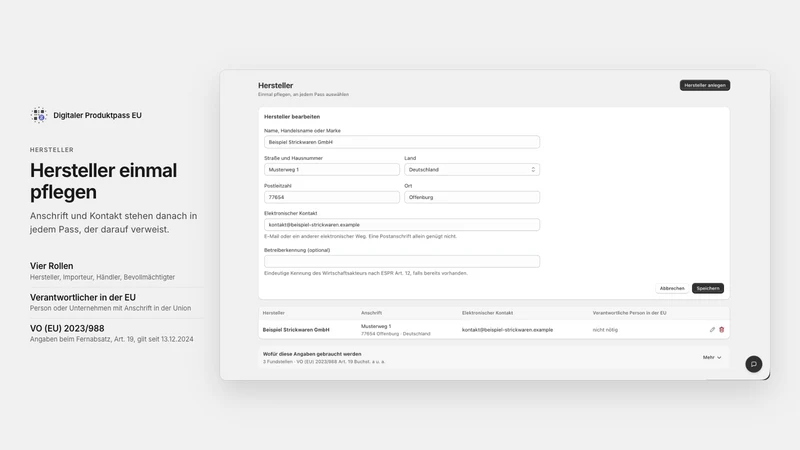Click the address cell Musterweg 1
Image resolution: width=800 pixels, height=450 pixels.
point(376,326)
